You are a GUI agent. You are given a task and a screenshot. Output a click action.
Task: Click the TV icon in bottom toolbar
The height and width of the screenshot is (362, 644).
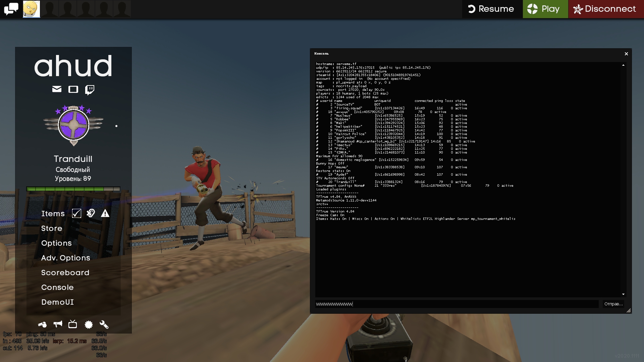[x=73, y=324]
